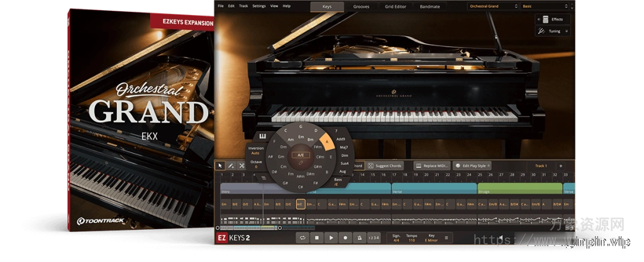Change the Key E Minor setting
Image resolution: width=644 pixels, height=262 pixels.
[431, 240]
